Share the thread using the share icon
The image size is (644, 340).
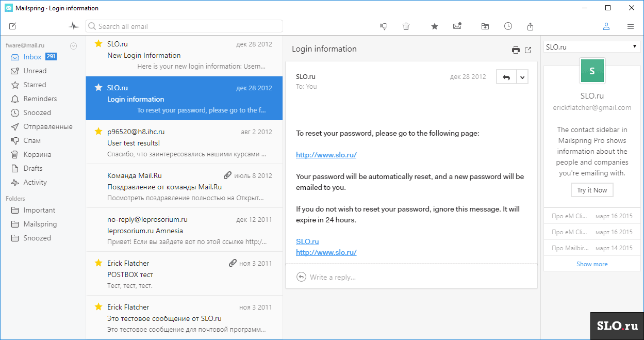pyautogui.click(x=531, y=26)
